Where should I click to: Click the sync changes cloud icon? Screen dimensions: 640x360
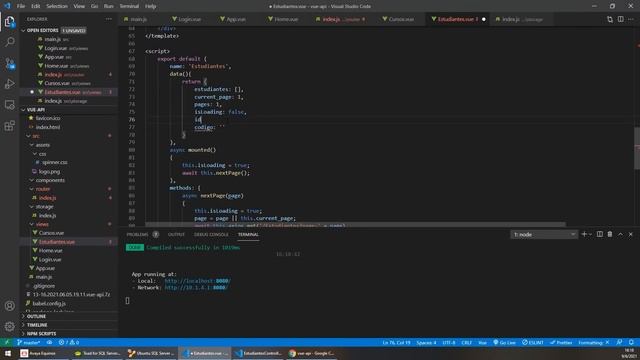click(x=49, y=342)
